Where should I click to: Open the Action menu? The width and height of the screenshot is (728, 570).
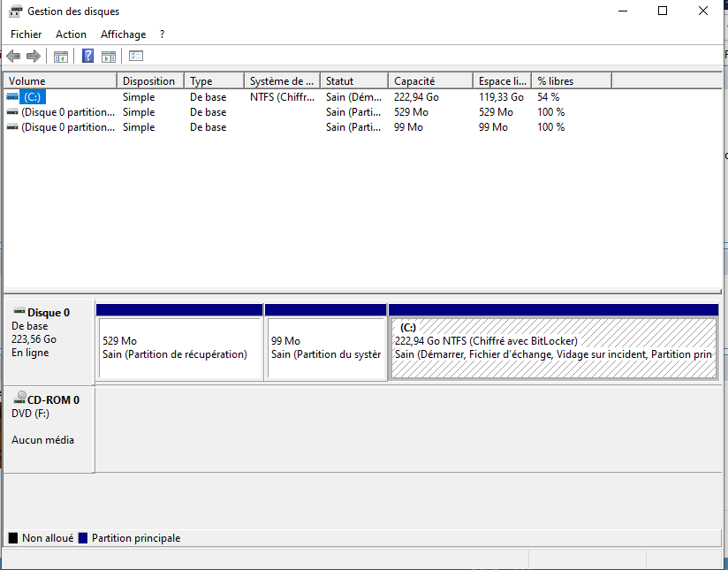pos(71,34)
